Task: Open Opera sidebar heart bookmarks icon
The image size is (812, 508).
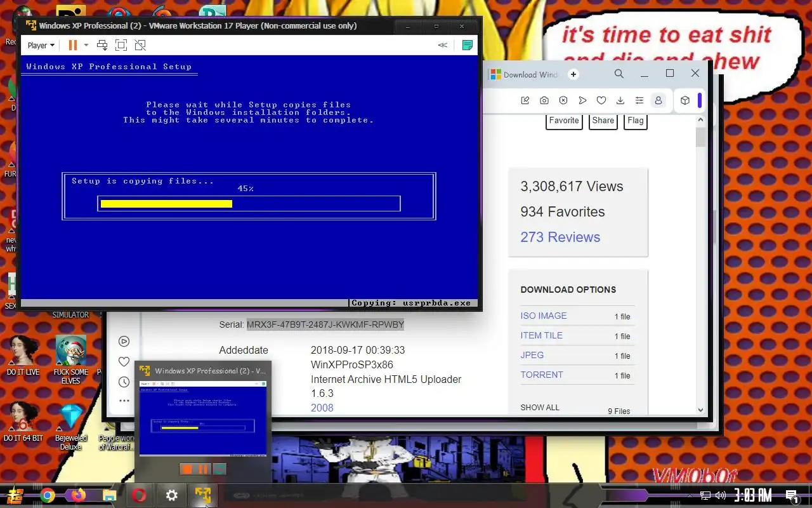Action: (124, 361)
